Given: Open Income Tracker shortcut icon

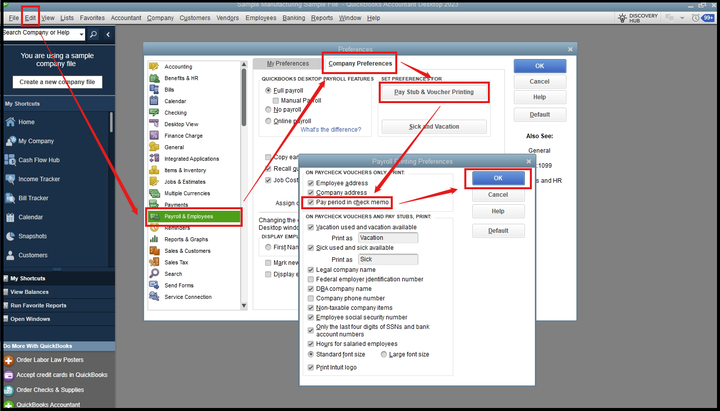Looking at the screenshot, I should (x=10, y=179).
